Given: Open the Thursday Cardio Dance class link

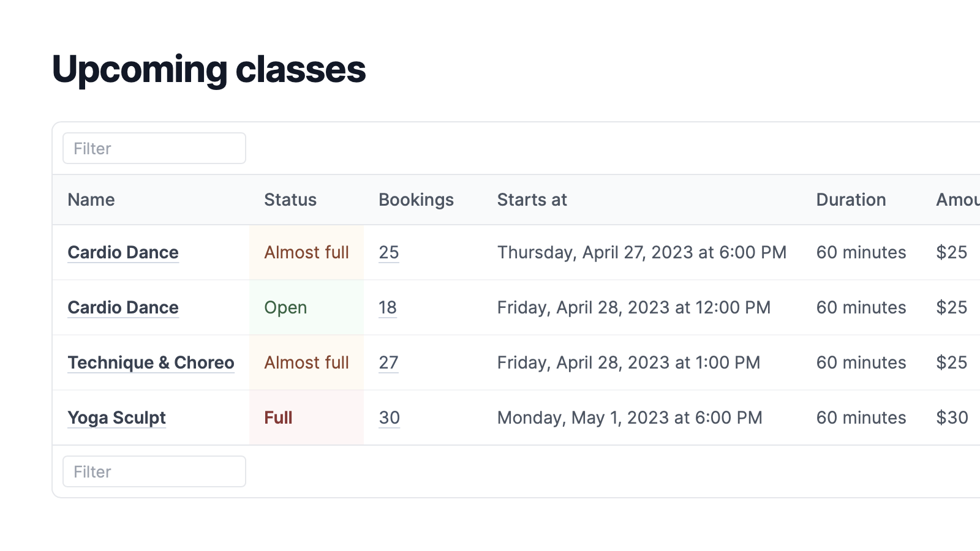Looking at the screenshot, I should 123,252.
